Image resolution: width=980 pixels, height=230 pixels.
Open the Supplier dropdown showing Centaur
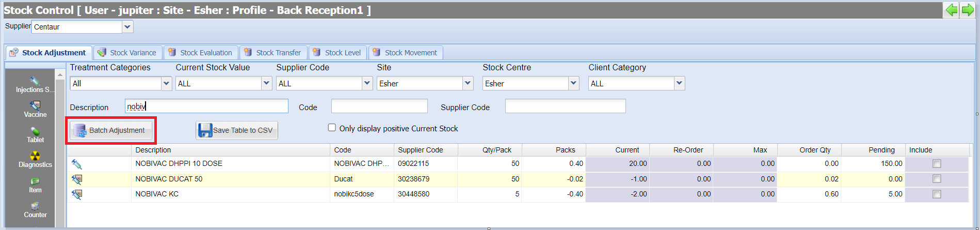coord(127,26)
